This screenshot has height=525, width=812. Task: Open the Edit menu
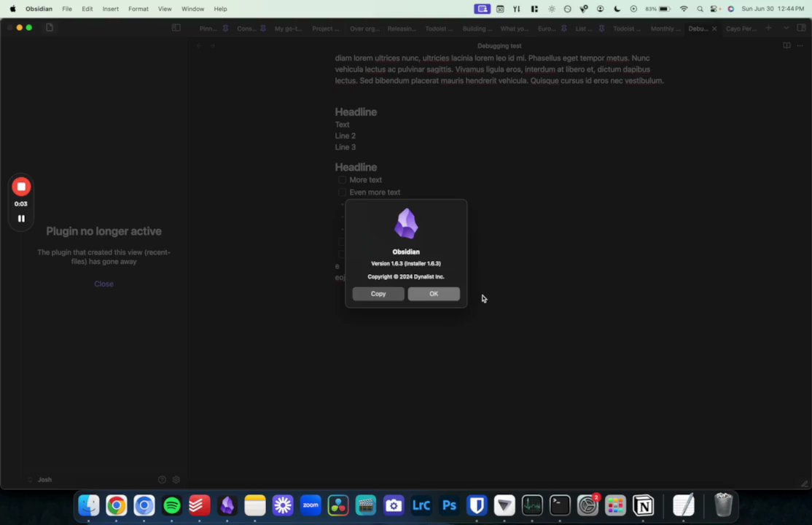tap(87, 9)
